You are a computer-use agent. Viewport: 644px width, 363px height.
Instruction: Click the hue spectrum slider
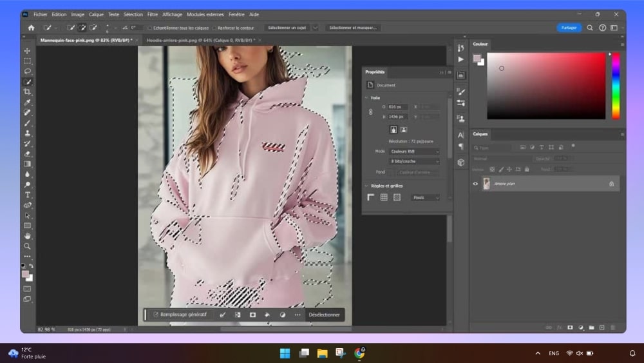[x=615, y=86]
